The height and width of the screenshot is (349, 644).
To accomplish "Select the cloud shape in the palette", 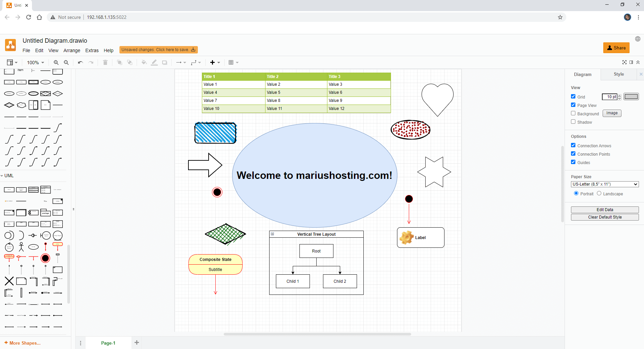I will point(21,105).
